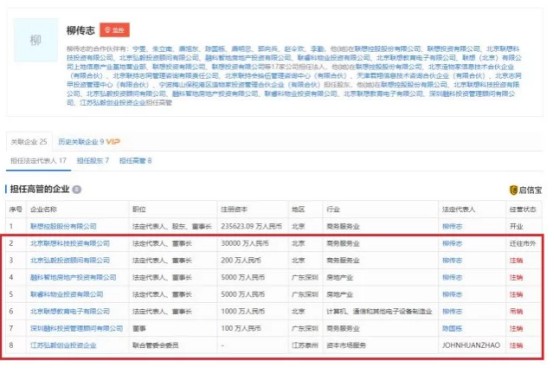Switch to 历史关联企业 9 VIP tab
Viewport: 554px width, 375px height.
click(89, 142)
